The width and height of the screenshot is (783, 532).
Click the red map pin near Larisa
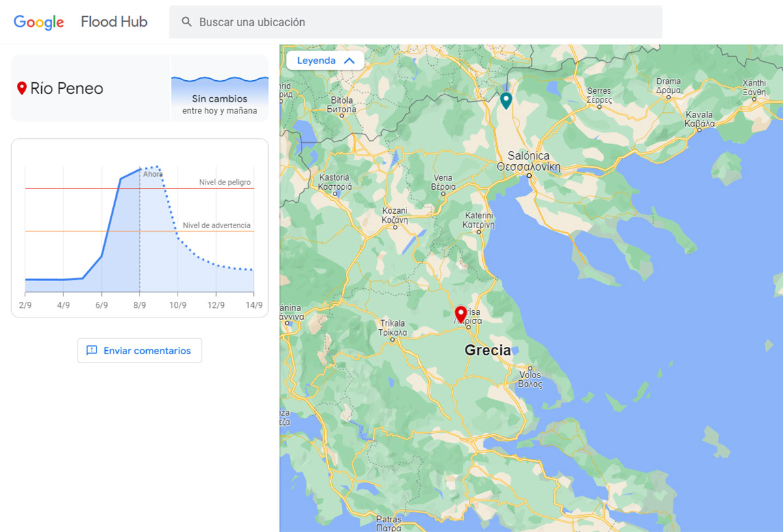coord(461,314)
